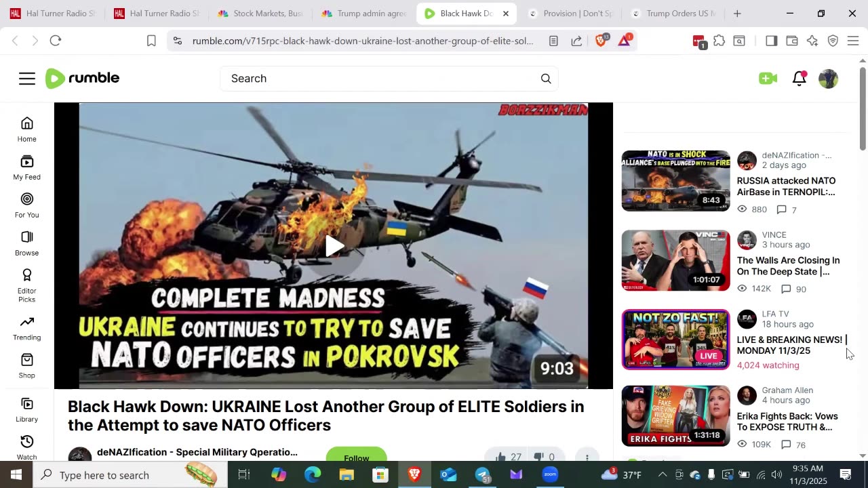Open Watch history in sidebar
Image resolution: width=868 pixels, height=488 pixels.
tap(27, 447)
